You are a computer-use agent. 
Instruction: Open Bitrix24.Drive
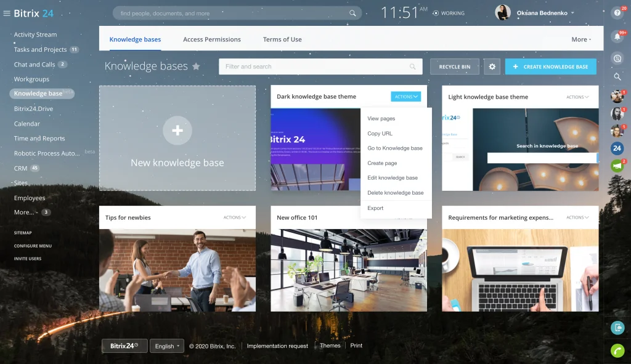tap(33, 108)
